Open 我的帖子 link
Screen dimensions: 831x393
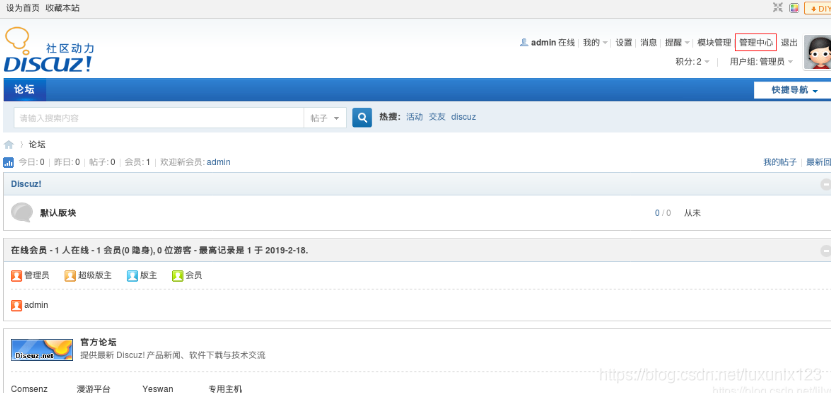[780, 162]
